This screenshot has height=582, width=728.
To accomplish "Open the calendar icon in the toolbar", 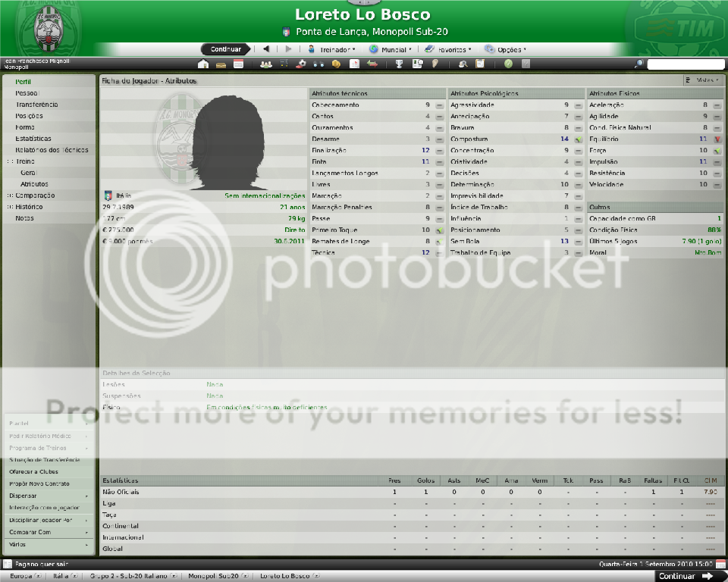I will click(239, 64).
